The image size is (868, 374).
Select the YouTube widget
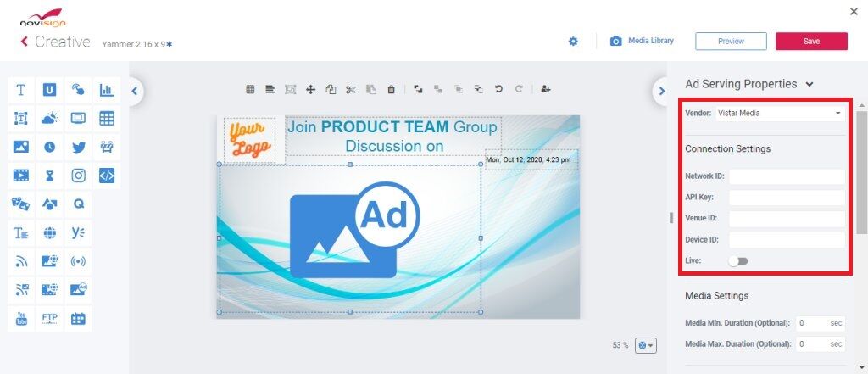21,319
